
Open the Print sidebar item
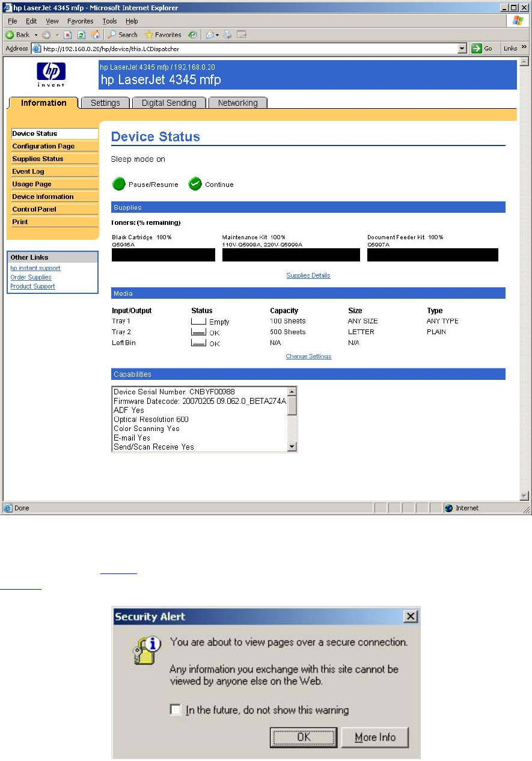click(55, 222)
